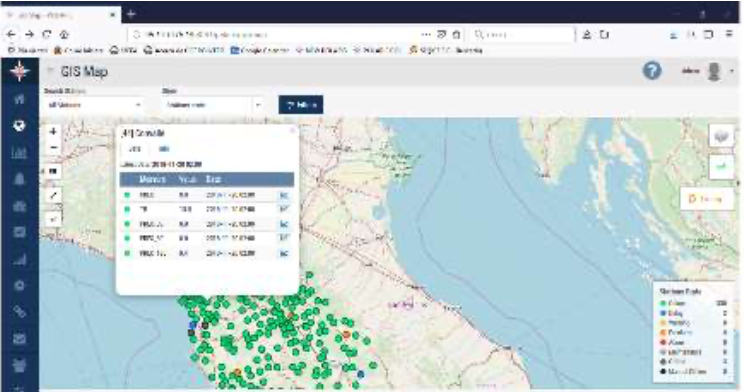Click the blue status swatch in the legend
The image size is (752, 392).
663,313
